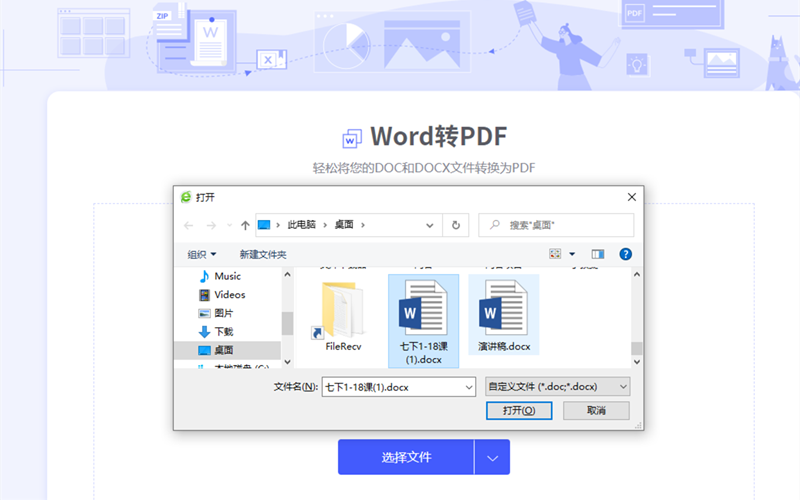800x500 pixels.
Task: Open the 组织 menu
Action: click(202, 255)
